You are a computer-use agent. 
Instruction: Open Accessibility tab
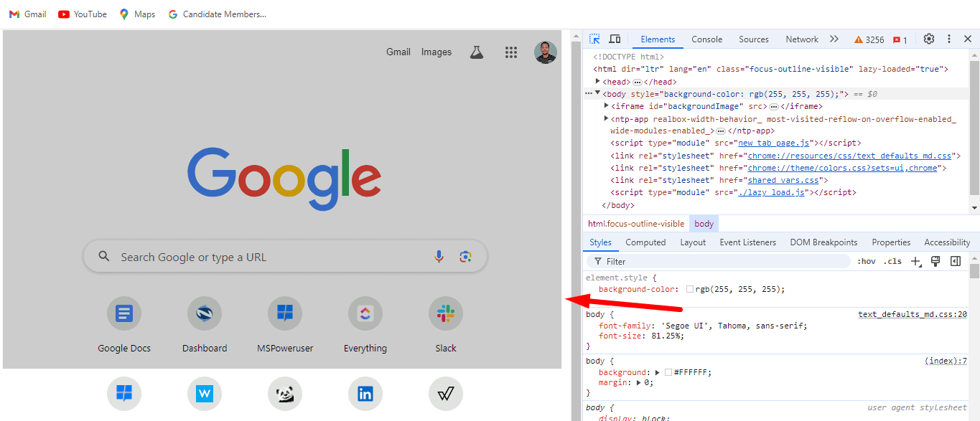[947, 242]
